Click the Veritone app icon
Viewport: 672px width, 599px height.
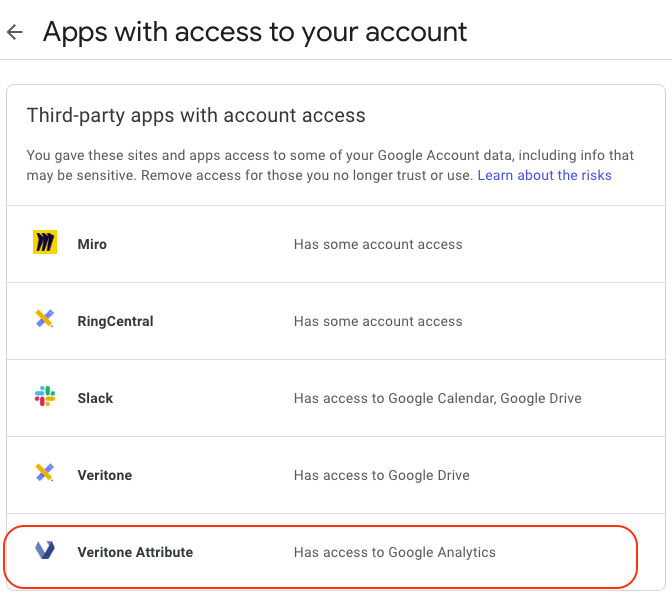45,474
